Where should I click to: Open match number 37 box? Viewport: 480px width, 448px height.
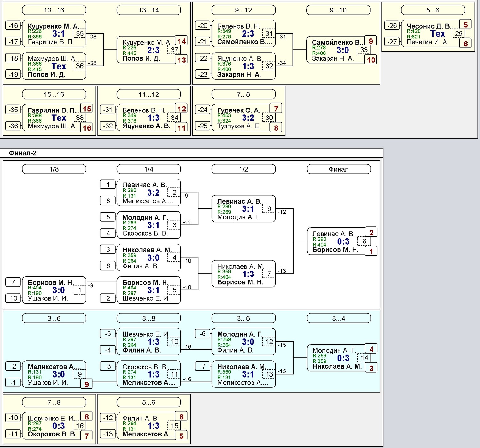click(x=174, y=50)
